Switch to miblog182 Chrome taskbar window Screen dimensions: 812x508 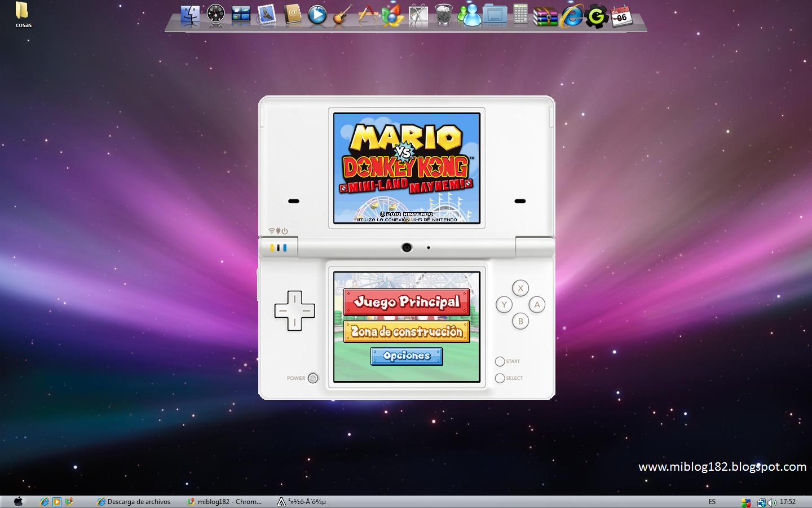click(x=225, y=501)
